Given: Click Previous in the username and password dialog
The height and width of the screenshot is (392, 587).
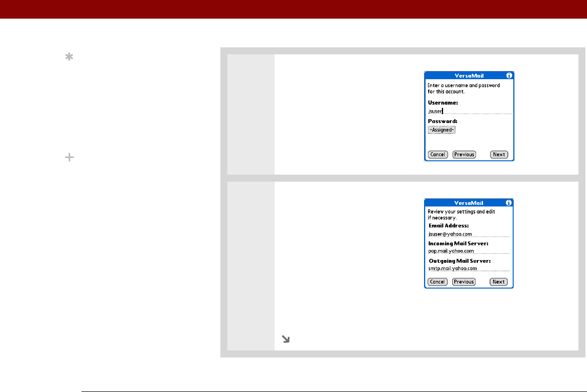Looking at the screenshot, I should [x=464, y=154].
